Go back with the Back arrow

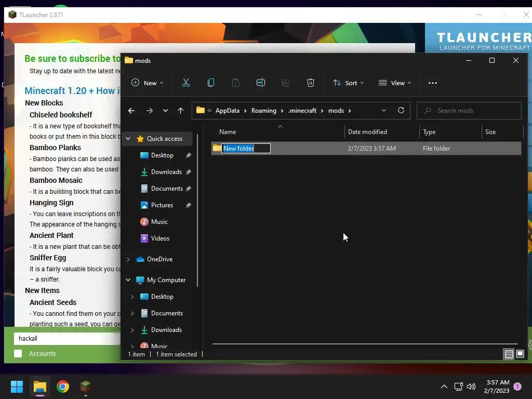coord(131,111)
